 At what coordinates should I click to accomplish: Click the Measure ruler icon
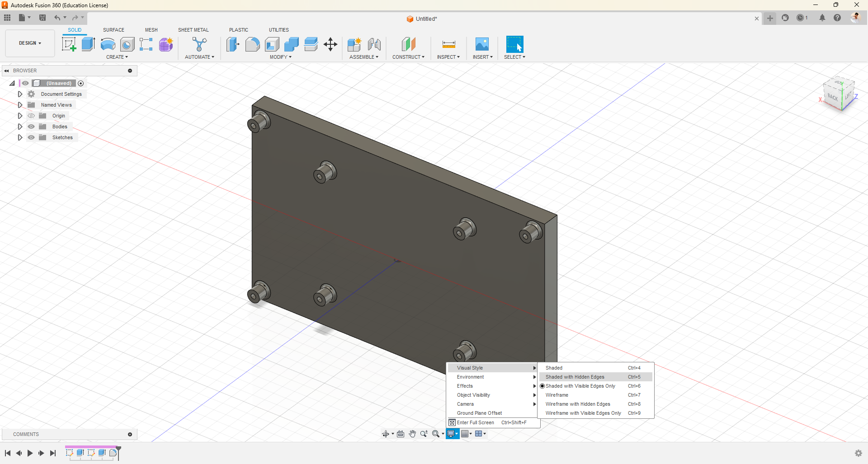pos(448,44)
